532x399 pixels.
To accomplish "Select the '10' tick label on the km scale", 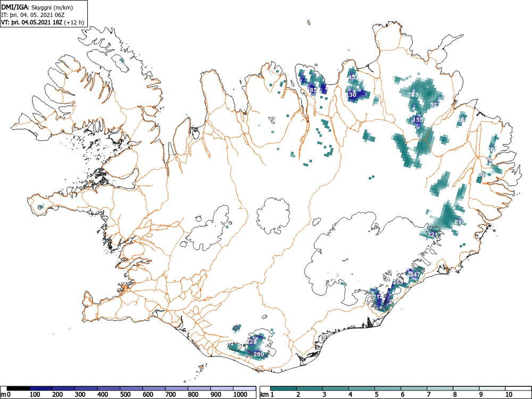I will pos(508,395).
